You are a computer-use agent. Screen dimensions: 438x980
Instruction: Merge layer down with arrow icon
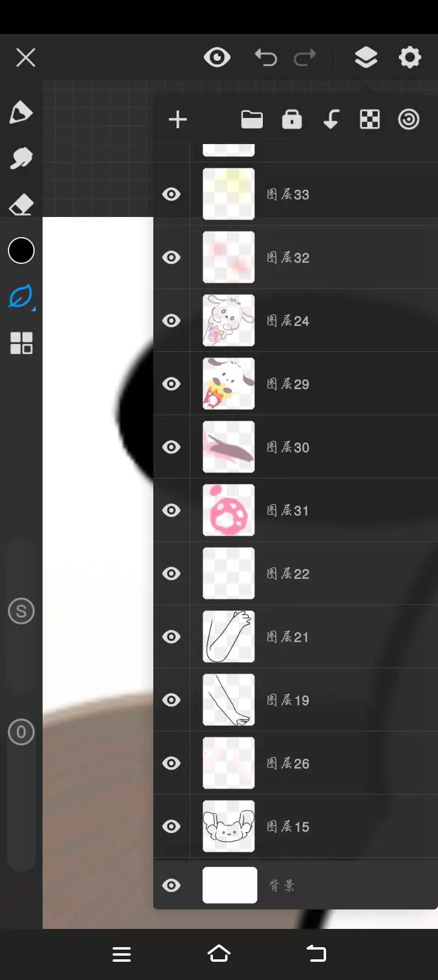331,119
